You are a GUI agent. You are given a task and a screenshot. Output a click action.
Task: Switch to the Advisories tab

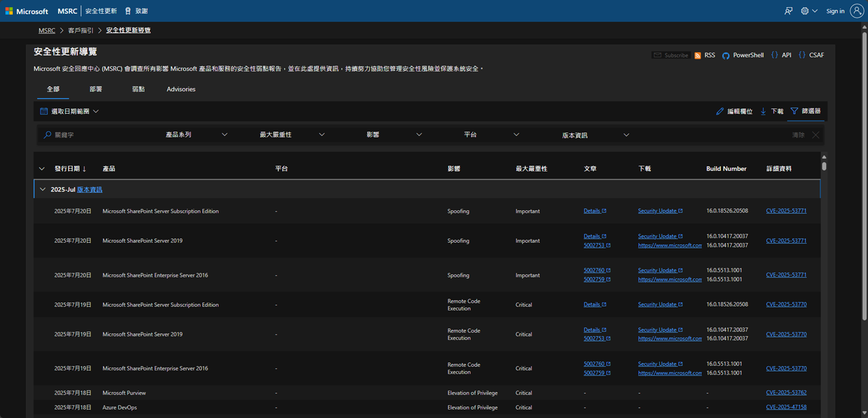click(x=181, y=89)
